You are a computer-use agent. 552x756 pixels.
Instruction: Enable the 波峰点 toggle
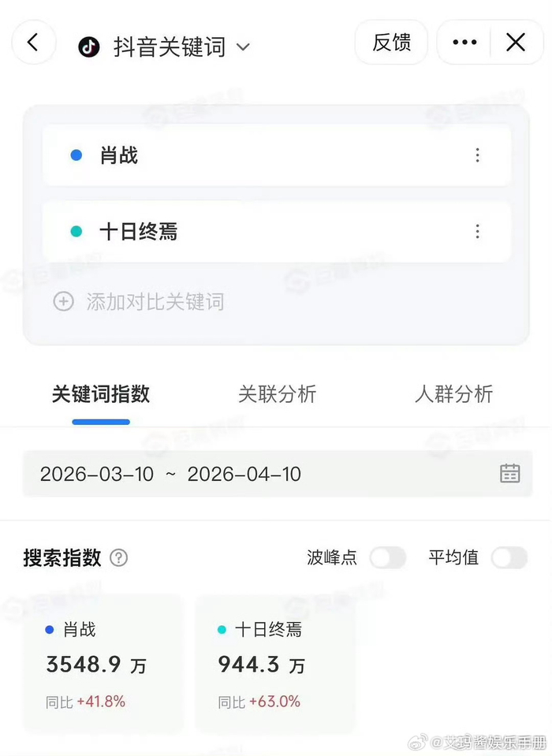pos(387,558)
